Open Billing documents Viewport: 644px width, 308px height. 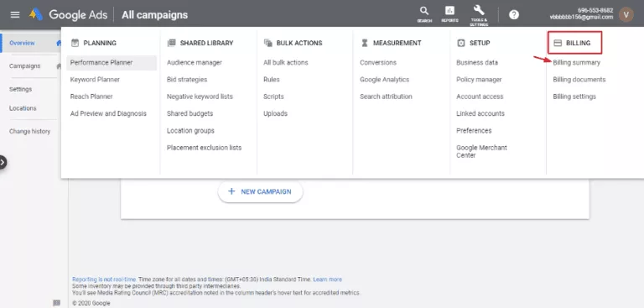(579, 80)
